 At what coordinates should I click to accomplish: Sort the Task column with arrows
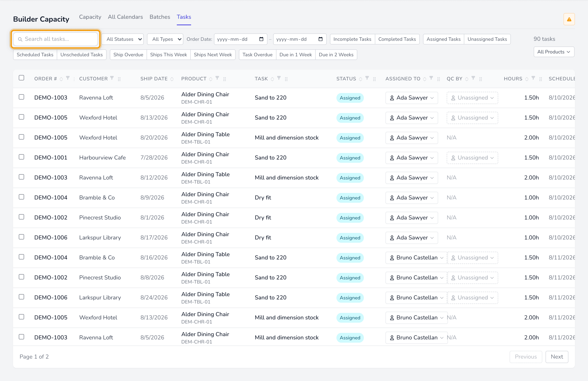pos(272,79)
